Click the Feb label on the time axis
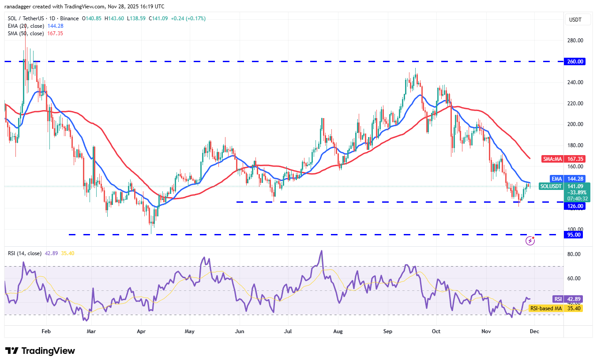Viewport: 597px width, 364px height. point(45,331)
